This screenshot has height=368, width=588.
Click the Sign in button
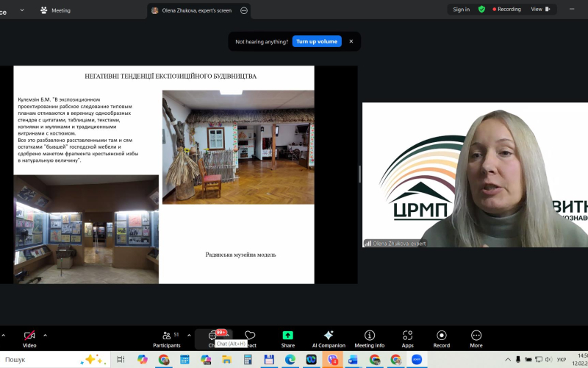pos(461,10)
